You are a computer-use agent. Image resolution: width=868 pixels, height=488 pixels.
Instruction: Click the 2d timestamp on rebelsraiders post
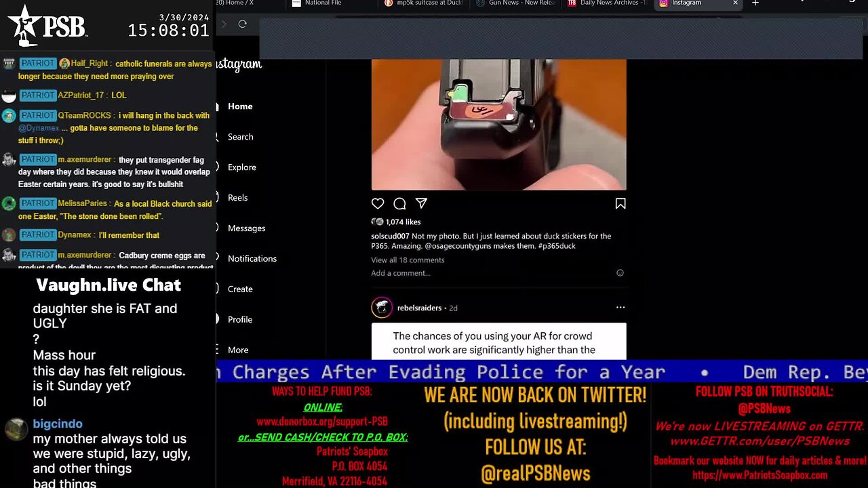[x=453, y=308]
